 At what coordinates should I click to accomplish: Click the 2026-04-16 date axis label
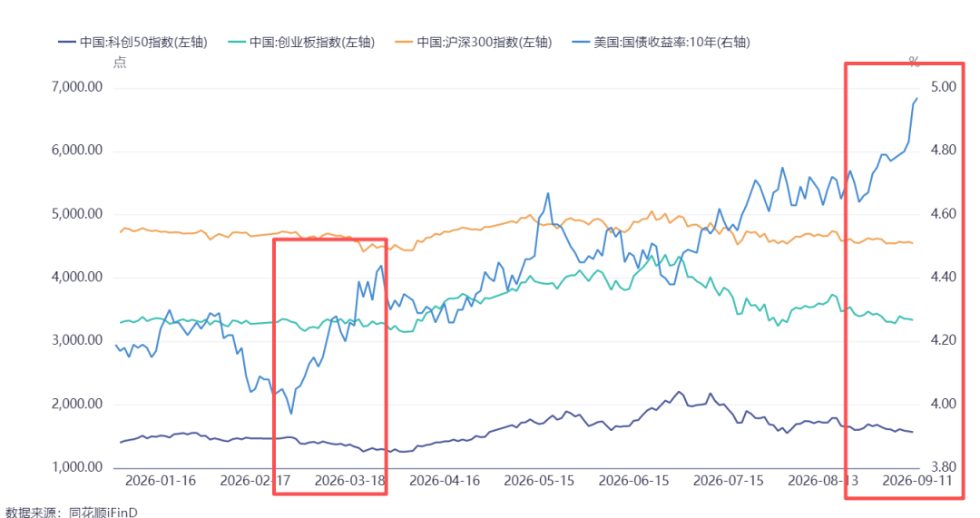pos(445,481)
